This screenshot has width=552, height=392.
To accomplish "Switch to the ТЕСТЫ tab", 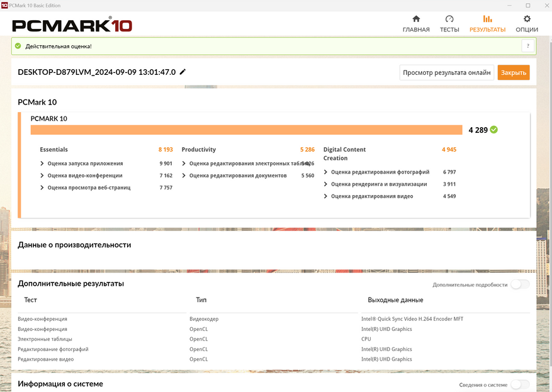I will [449, 24].
